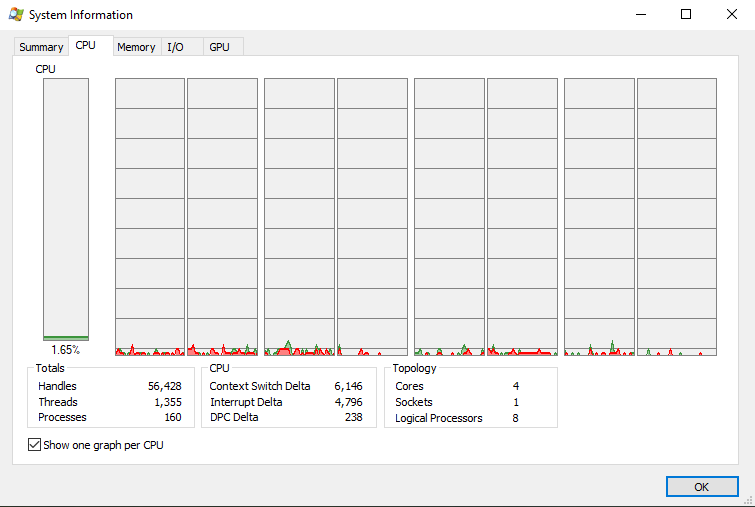Click the last per-CPU graph on the right

tap(677, 217)
